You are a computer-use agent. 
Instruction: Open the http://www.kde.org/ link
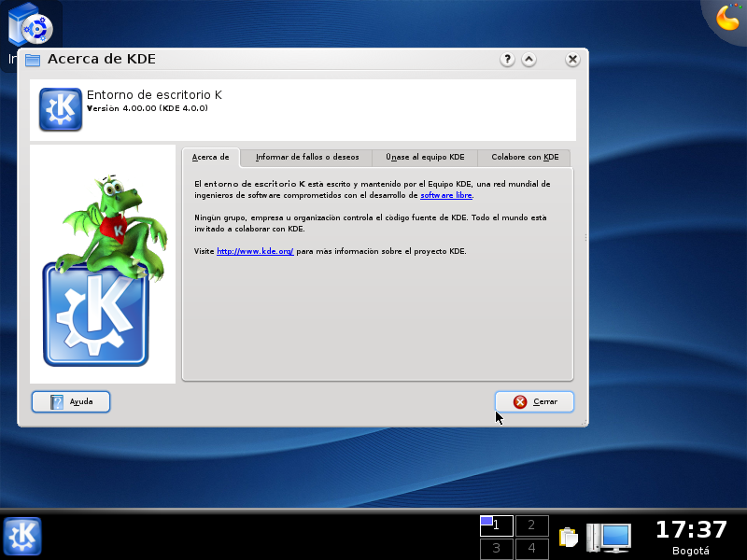click(255, 251)
